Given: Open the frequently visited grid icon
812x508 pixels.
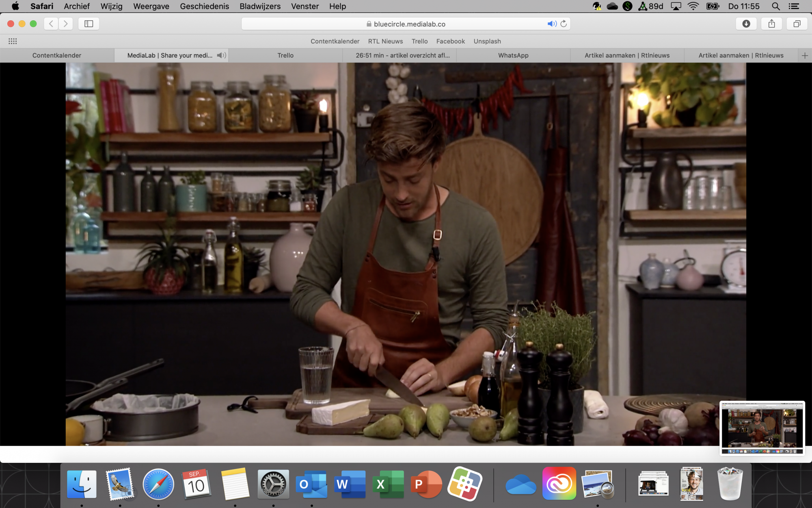Looking at the screenshot, I should [13, 41].
